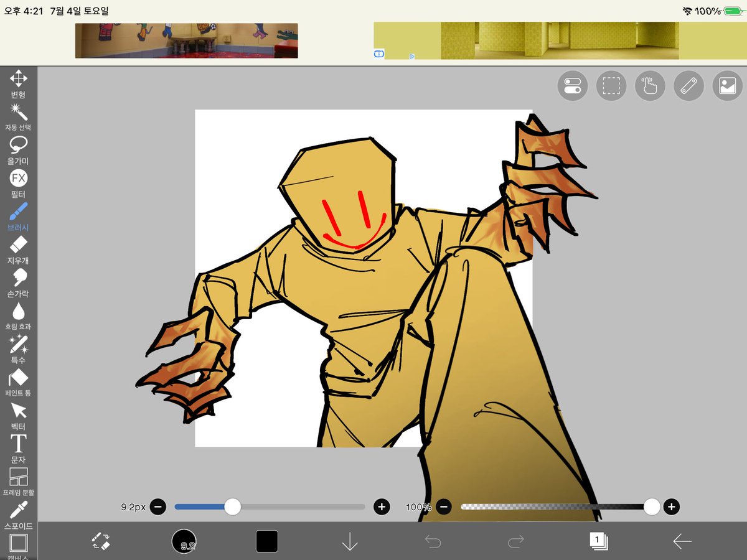The image size is (747, 560).
Task: Select the Eraser (지우개) tool
Action: point(19,250)
